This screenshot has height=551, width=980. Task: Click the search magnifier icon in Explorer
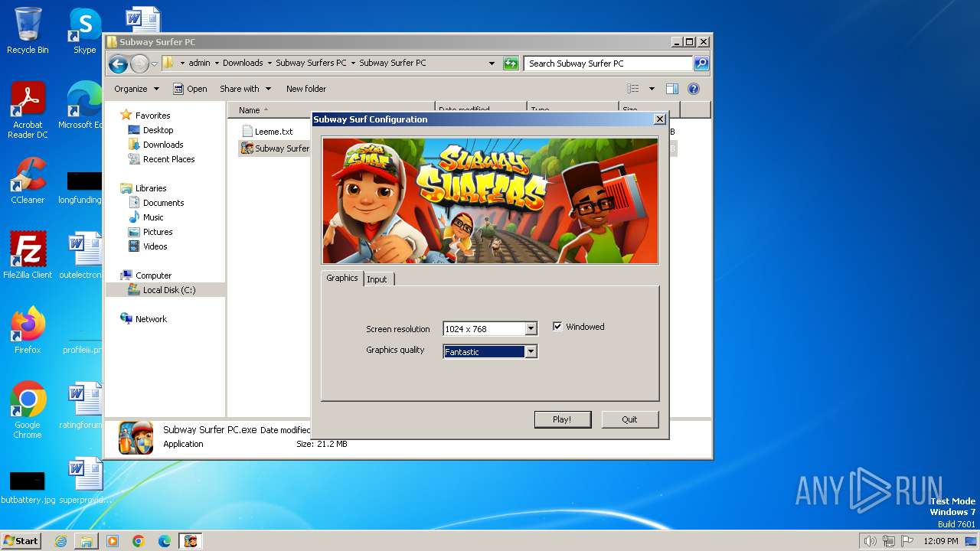[x=701, y=64]
